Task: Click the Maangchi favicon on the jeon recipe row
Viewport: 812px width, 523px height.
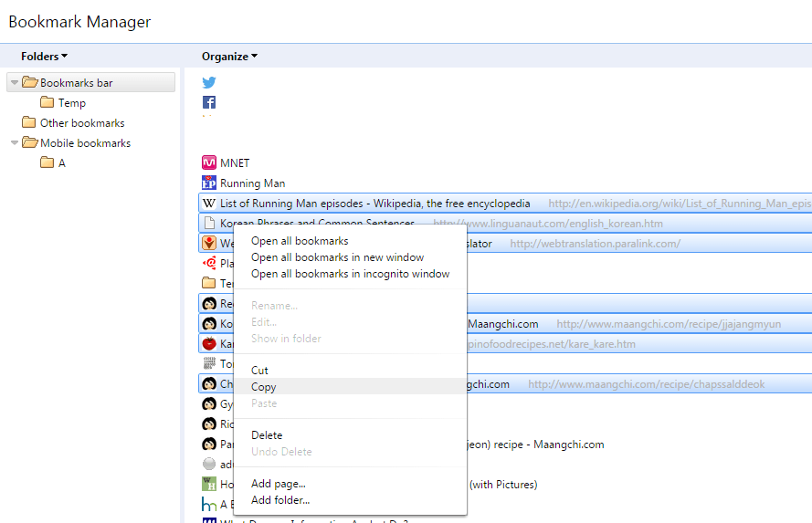Action: (x=209, y=444)
